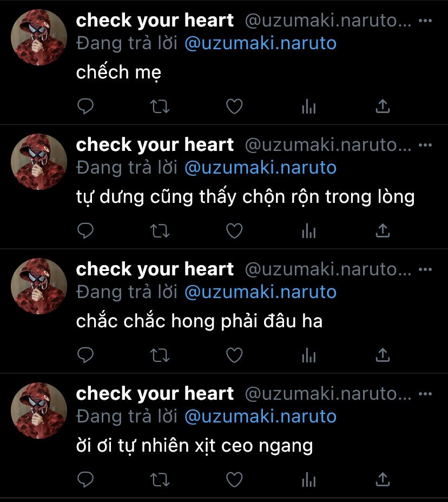This screenshot has height=502, width=448.
Task: Share the "chếch mẹ" tweet
Action: 383,106
